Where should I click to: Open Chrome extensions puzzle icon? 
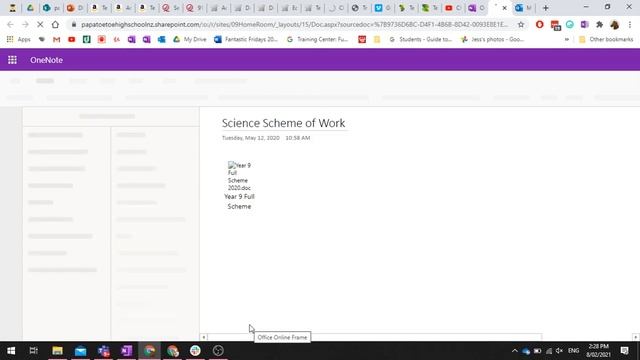click(x=599, y=24)
